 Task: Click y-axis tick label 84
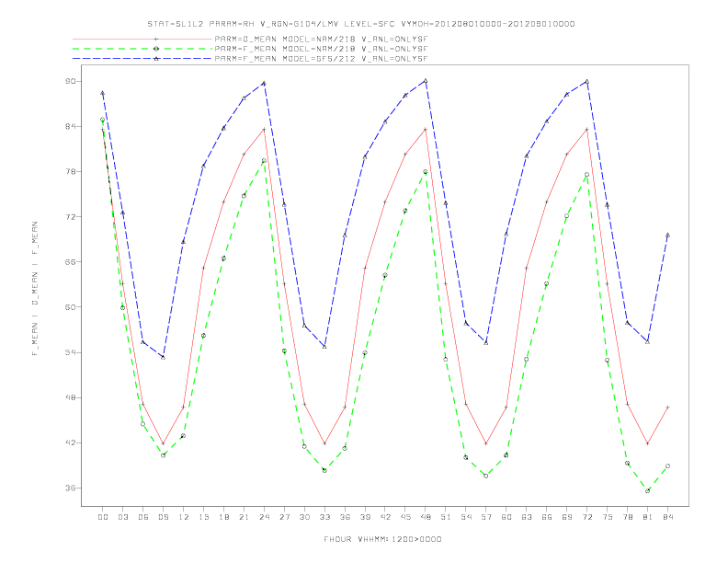71,126
